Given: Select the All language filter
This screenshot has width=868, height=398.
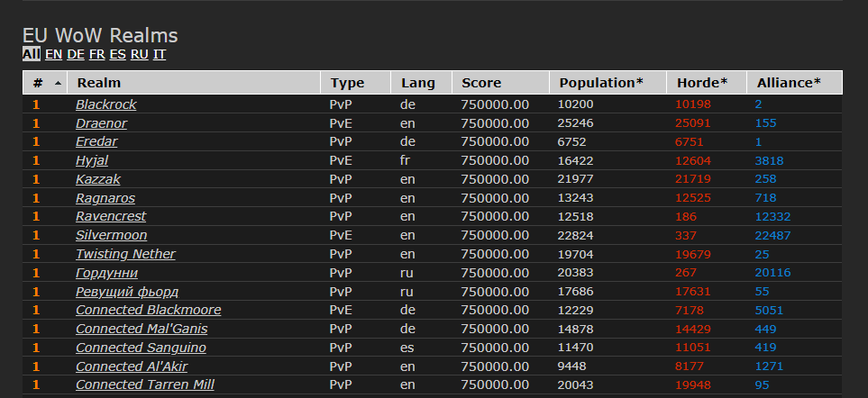Looking at the screenshot, I should click(31, 54).
